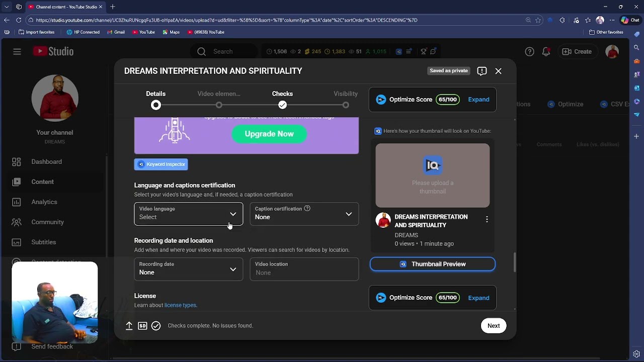Click the channel profile picture
The height and width of the screenshot is (362, 644).
(55, 98)
